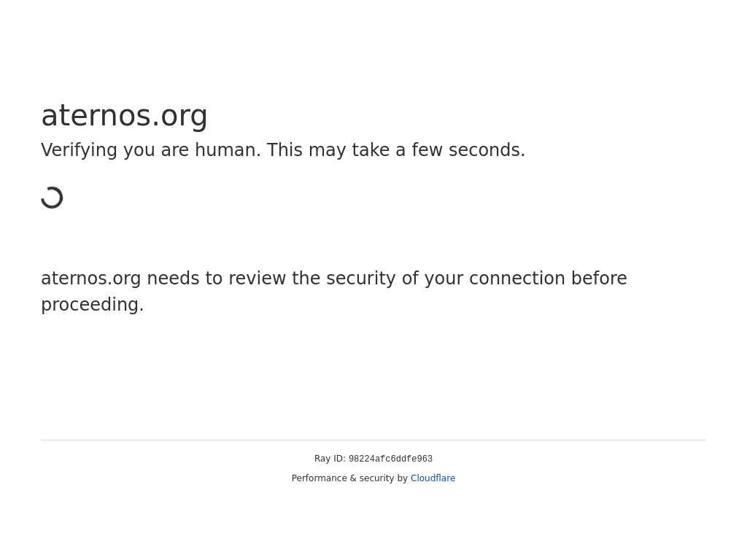Click the "Ray ID:" label
This screenshot has width=747, height=560.
[x=330, y=459]
